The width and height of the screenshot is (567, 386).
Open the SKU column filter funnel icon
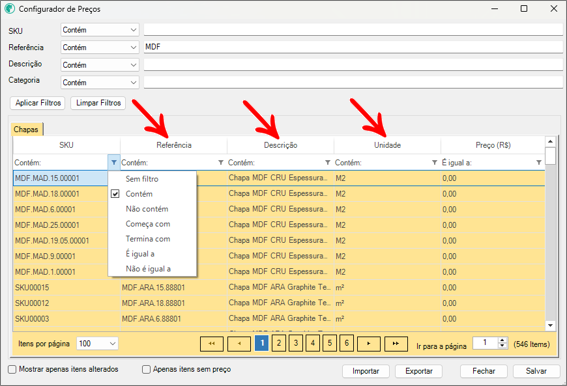pos(114,162)
